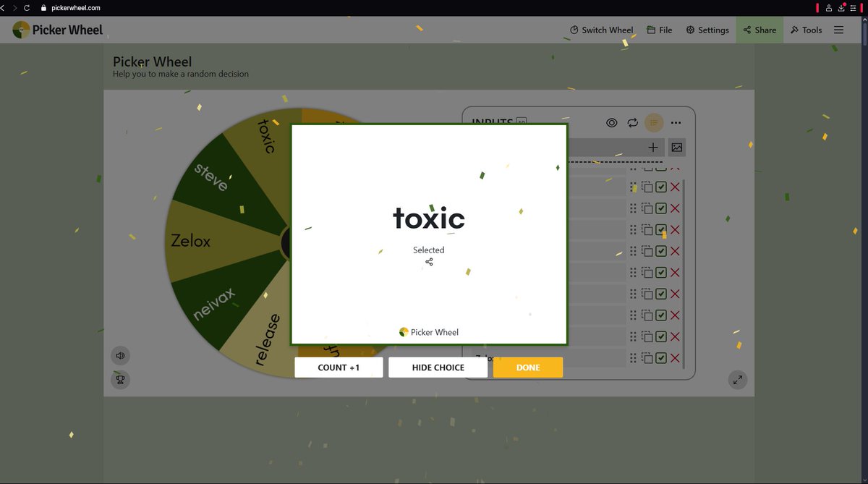Delete the last input row with red X
Viewport: 868px width, 484px height.
[675, 358]
